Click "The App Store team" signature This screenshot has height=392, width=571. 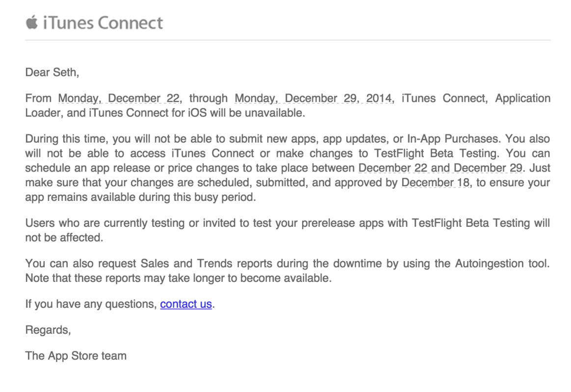pos(76,356)
